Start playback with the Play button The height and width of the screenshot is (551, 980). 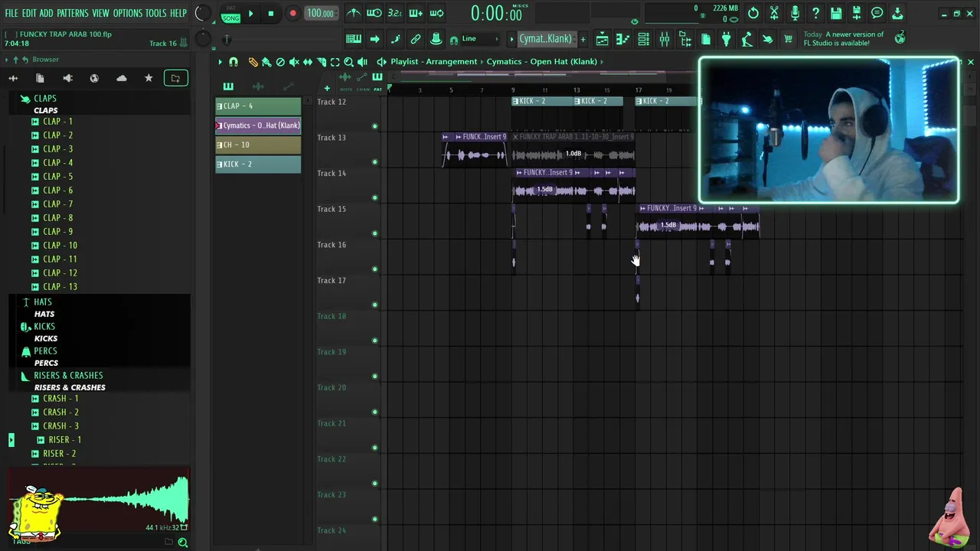click(250, 13)
